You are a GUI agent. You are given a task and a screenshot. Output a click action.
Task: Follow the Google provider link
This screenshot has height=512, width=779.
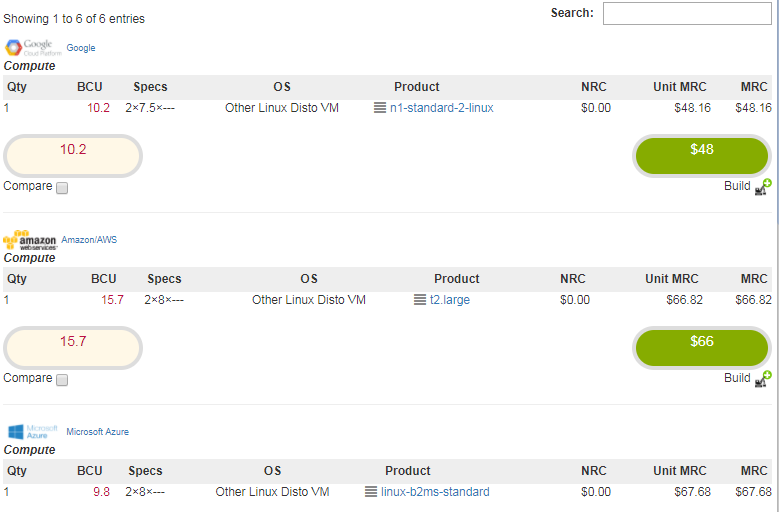[x=81, y=48]
